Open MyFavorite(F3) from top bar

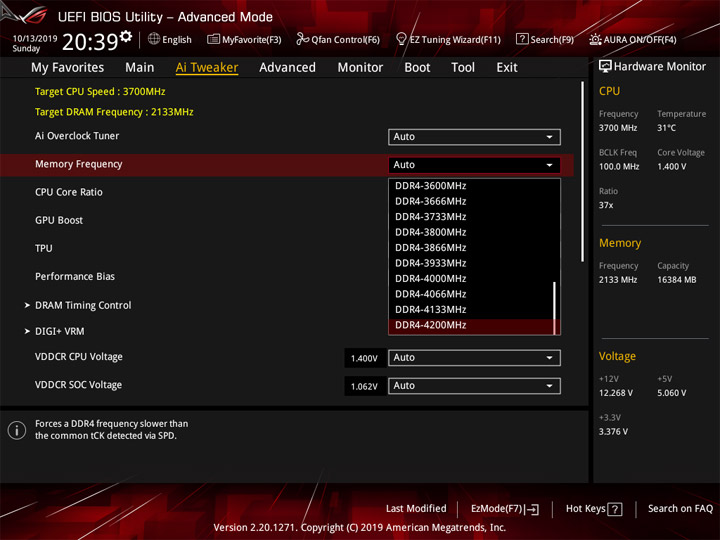pos(244,39)
